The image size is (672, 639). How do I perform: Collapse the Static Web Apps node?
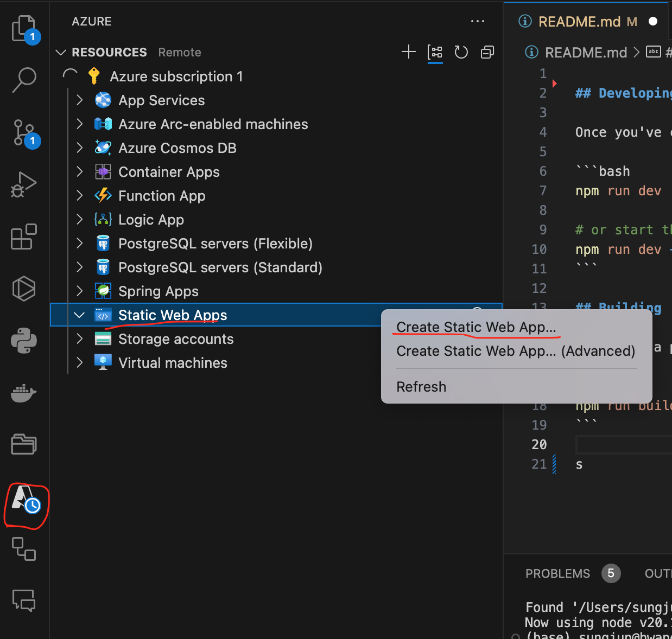coord(80,315)
